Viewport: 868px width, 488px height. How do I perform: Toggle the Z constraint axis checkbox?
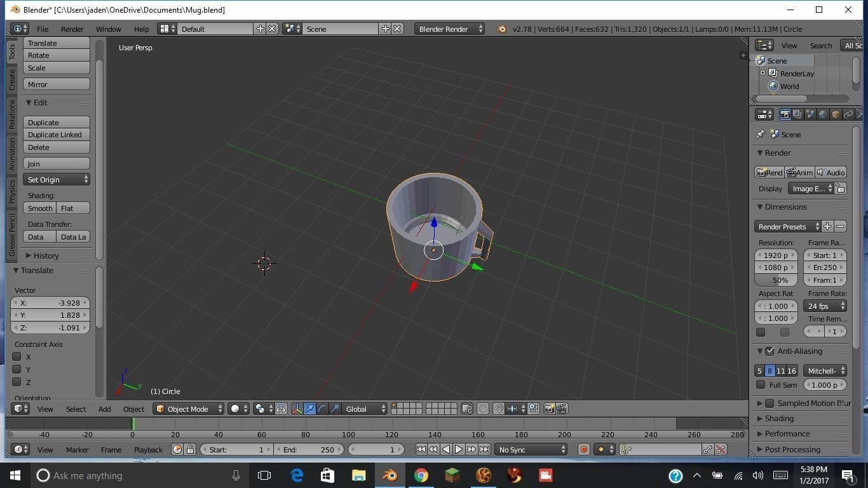click(x=17, y=382)
